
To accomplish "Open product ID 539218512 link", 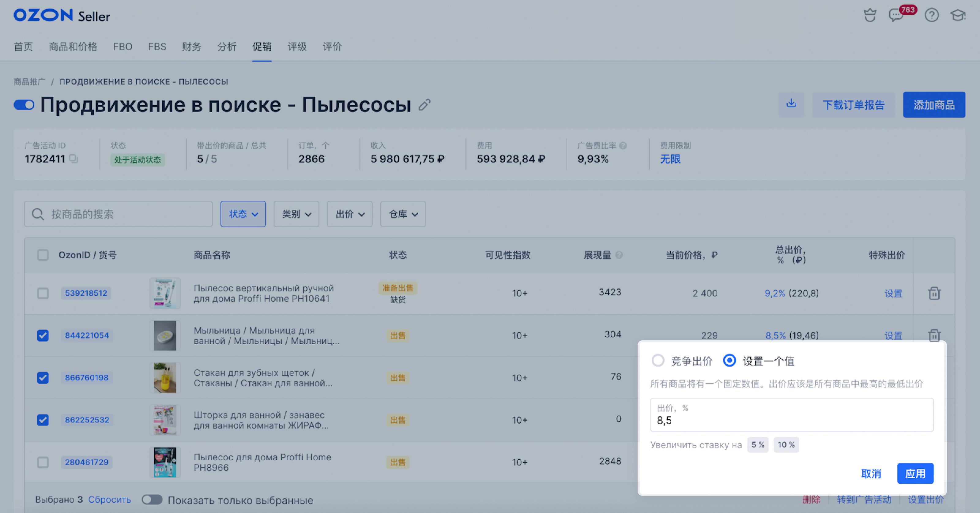I will coord(86,293).
